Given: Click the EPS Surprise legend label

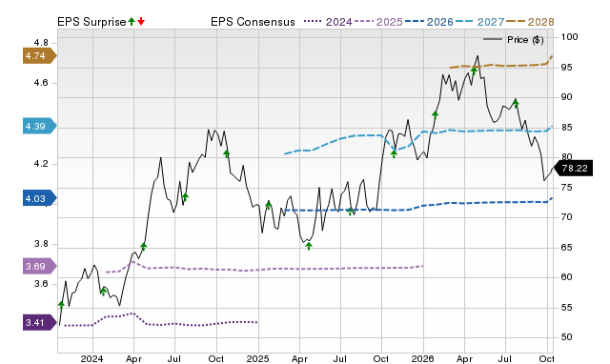Looking at the screenshot, I should click(91, 22).
